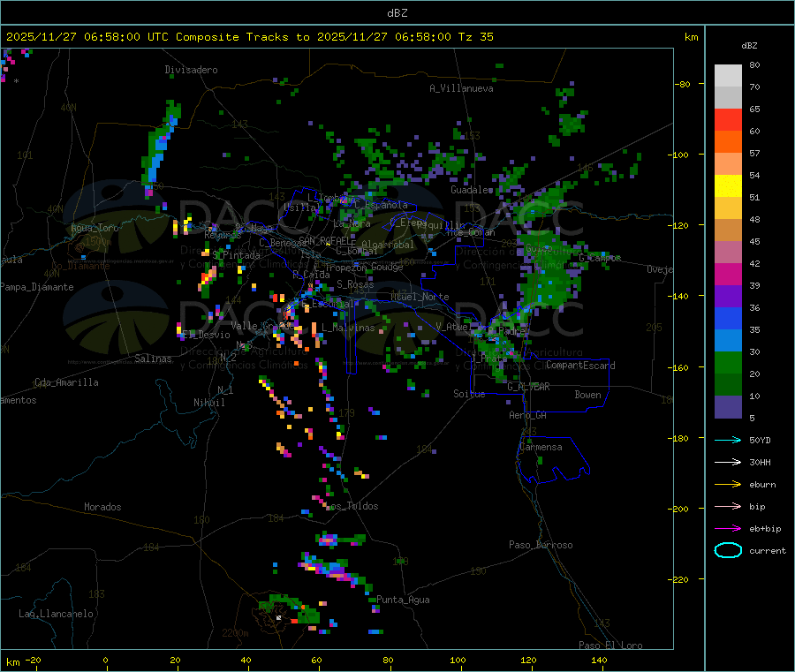The image size is (795, 672).
Task: Click the white 30HM arrow legend icon
Action: point(728,462)
